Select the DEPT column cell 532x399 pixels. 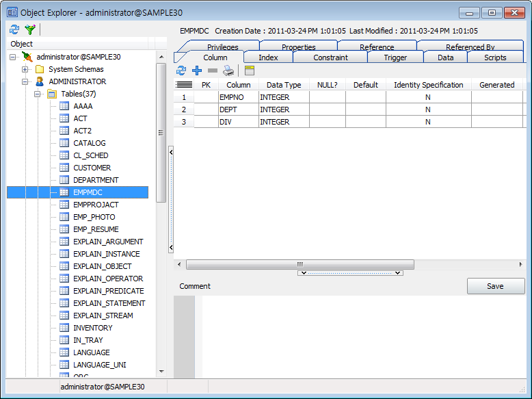pos(239,110)
